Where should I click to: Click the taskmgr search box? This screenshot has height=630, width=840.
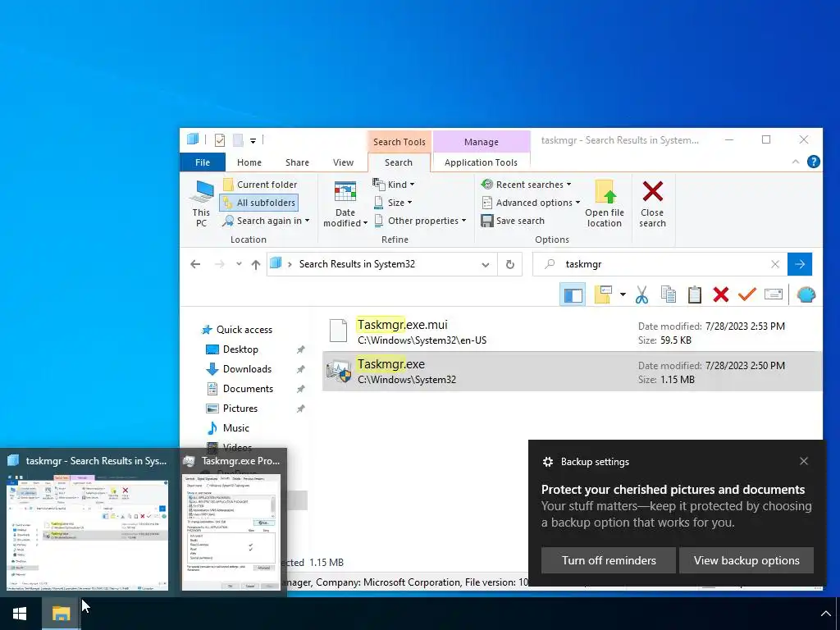coord(660,264)
